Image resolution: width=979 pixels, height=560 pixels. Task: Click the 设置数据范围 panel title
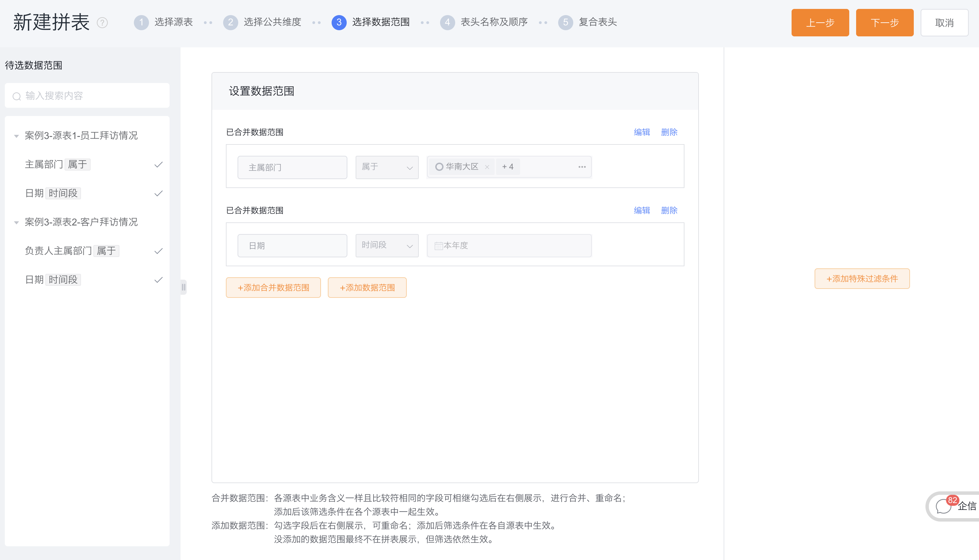(x=262, y=91)
